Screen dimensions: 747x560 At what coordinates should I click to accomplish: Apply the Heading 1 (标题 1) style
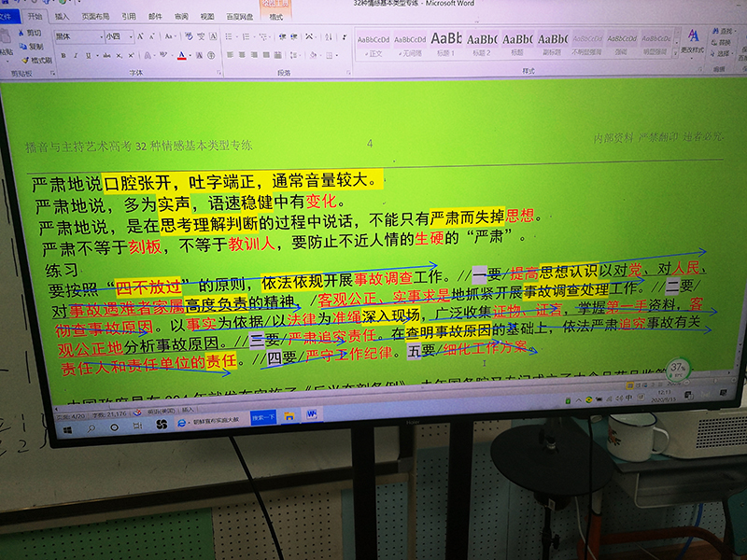point(445,42)
